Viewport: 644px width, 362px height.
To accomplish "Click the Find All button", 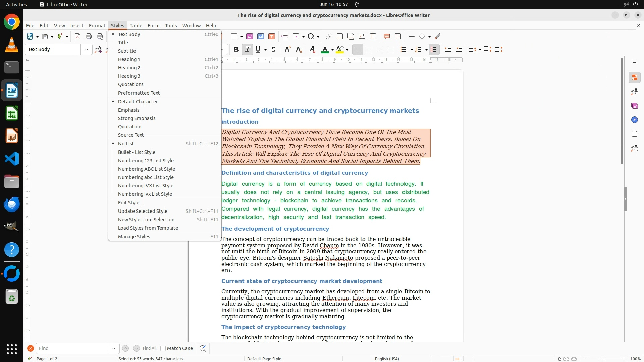I will coord(150,348).
